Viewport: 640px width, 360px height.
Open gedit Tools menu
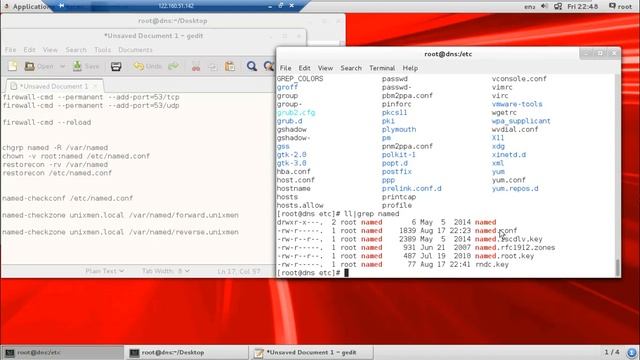[x=102, y=50]
